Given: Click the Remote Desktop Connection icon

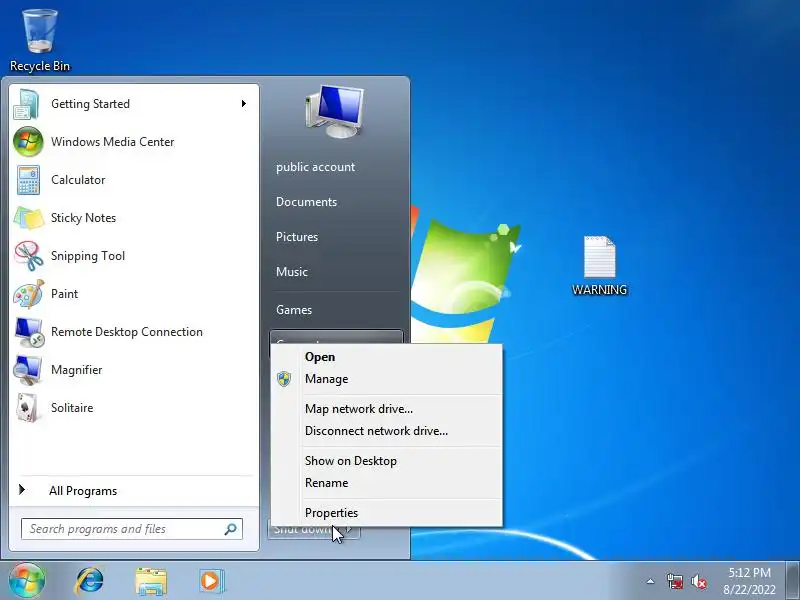Looking at the screenshot, I should coord(29,332).
